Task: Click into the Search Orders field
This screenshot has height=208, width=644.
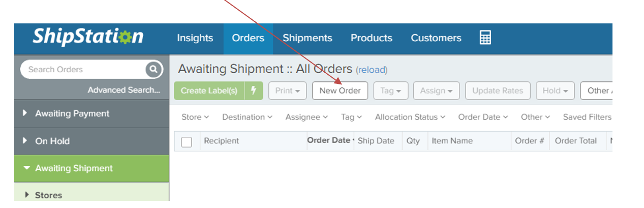Action: (84, 70)
